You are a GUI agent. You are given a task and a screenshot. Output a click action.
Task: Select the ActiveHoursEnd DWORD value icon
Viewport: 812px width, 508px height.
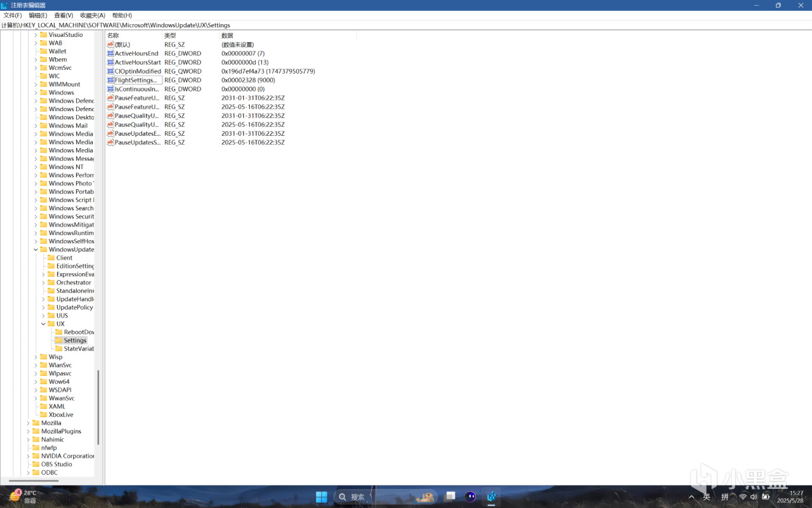pos(110,53)
